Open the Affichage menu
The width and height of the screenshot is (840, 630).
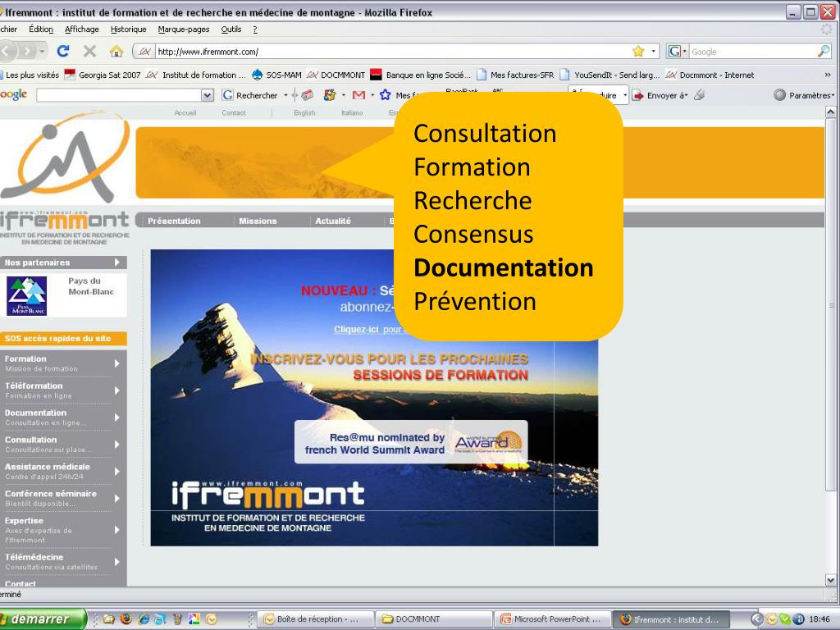pos(81,29)
